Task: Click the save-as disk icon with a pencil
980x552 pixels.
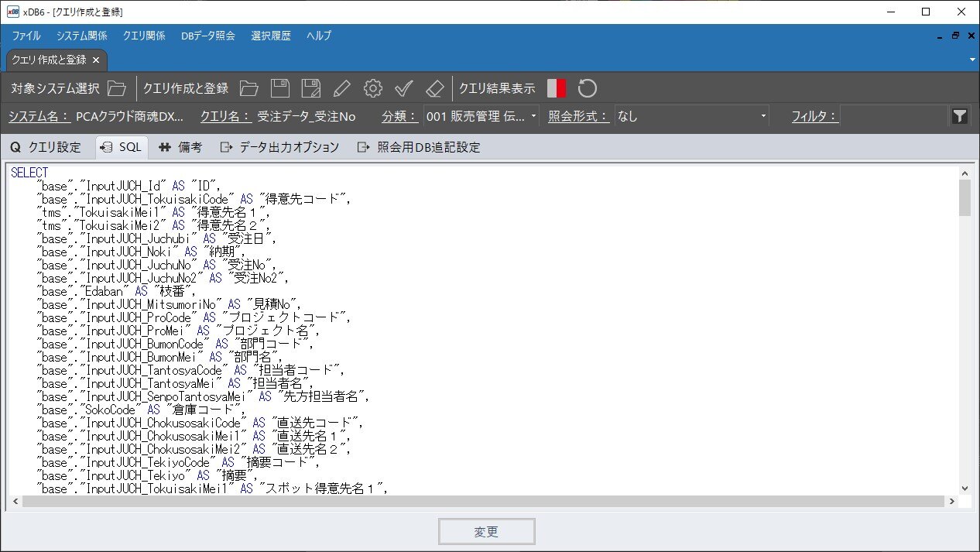Action: click(x=311, y=88)
